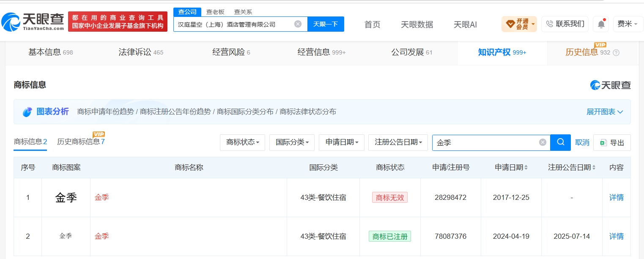Open the 注册公告日期 filter dropdown
Screen dimensions: 644x259
click(x=398, y=142)
